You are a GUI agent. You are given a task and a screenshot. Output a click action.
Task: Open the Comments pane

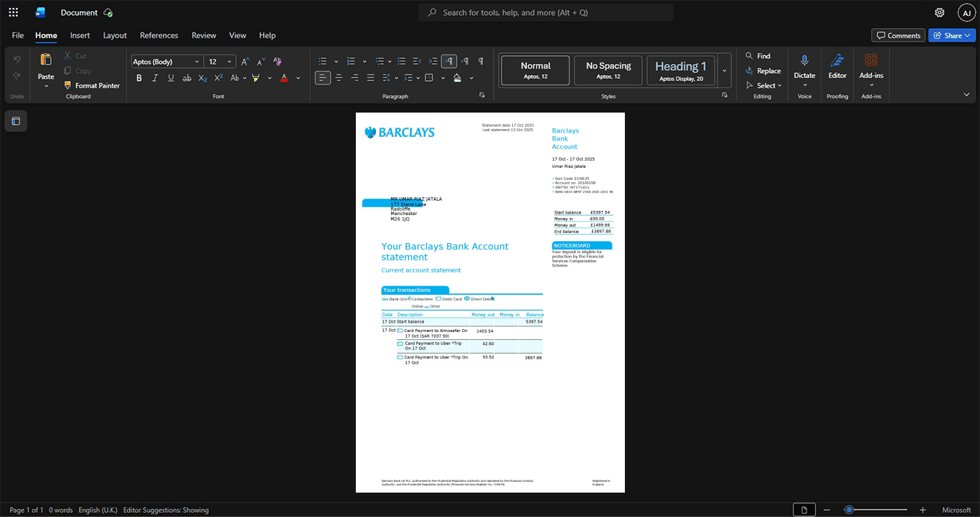click(x=898, y=35)
